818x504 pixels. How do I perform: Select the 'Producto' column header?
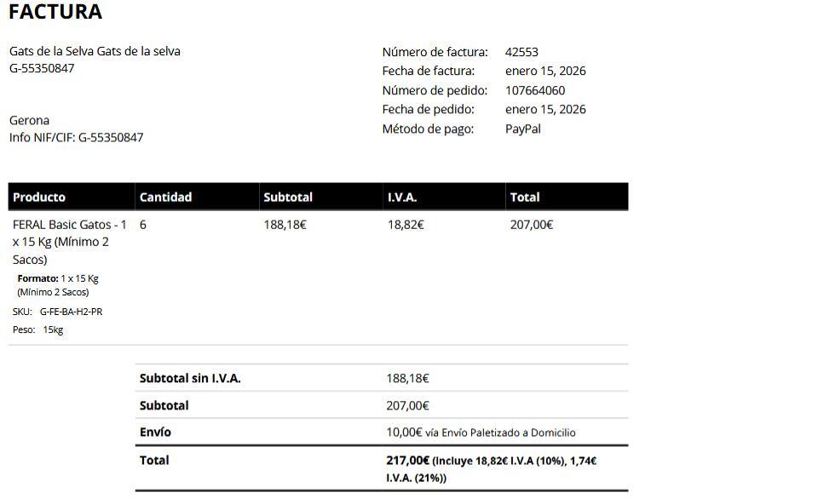39,197
